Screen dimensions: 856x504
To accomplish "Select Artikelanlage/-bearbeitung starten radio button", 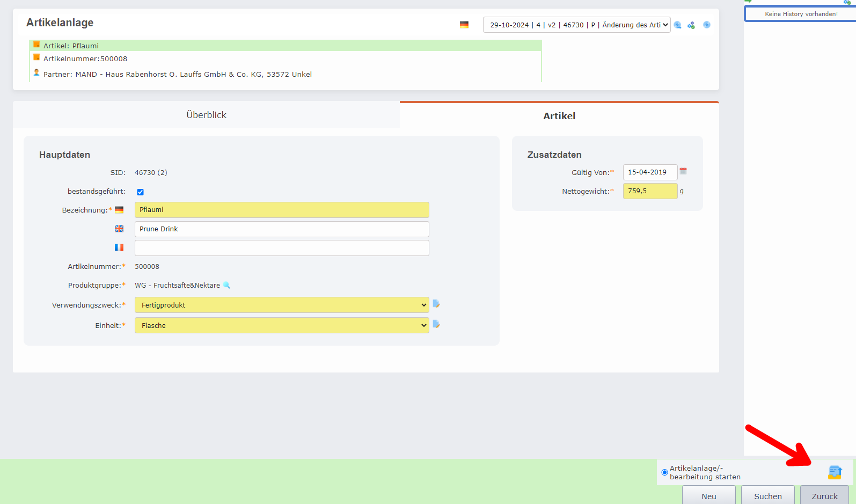I will (x=664, y=472).
